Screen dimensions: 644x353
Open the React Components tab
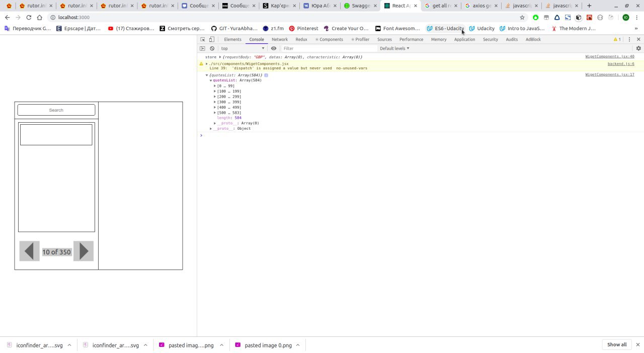pyautogui.click(x=329, y=39)
